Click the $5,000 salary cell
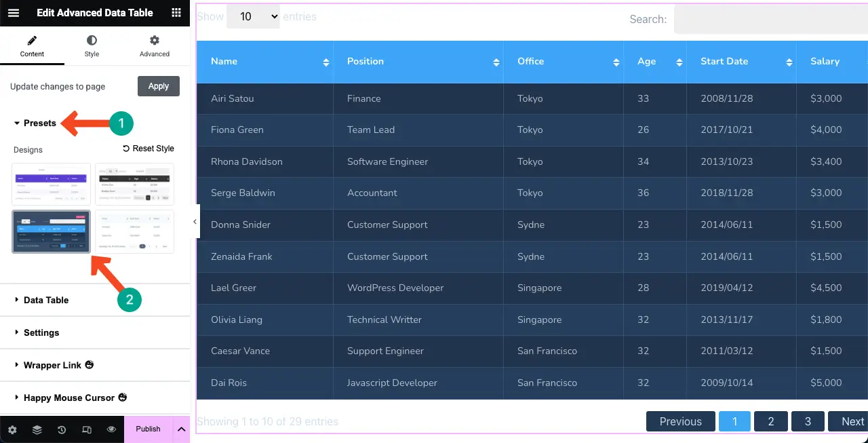The height and width of the screenshot is (443, 868). (832, 383)
